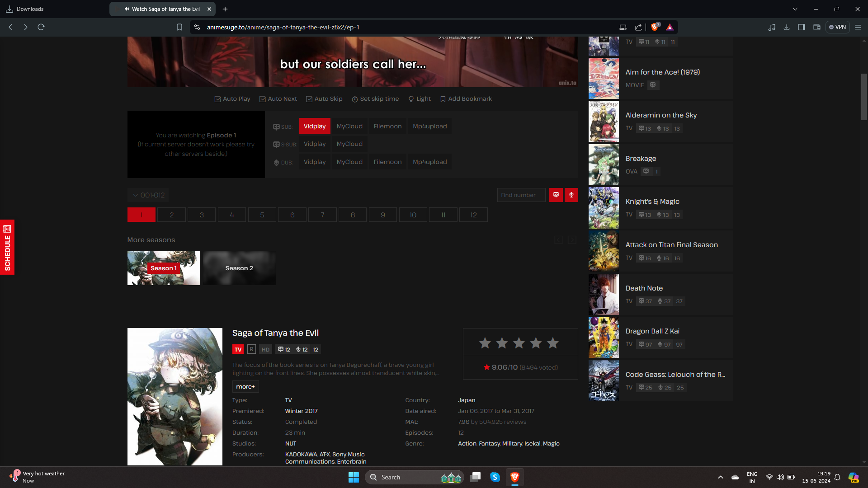Image resolution: width=868 pixels, height=488 pixels.
Task: Open the tab search dropdown arrow
Action: 795,9
